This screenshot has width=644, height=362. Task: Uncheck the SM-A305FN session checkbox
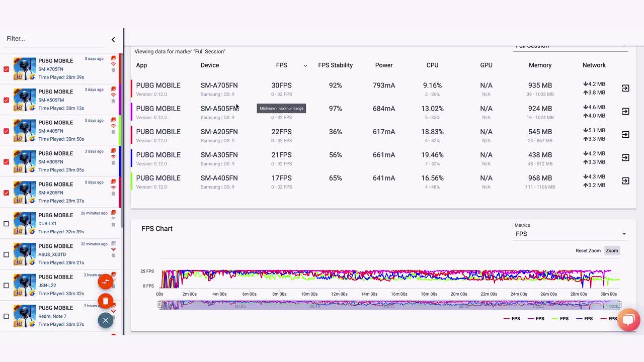(6, 162)
